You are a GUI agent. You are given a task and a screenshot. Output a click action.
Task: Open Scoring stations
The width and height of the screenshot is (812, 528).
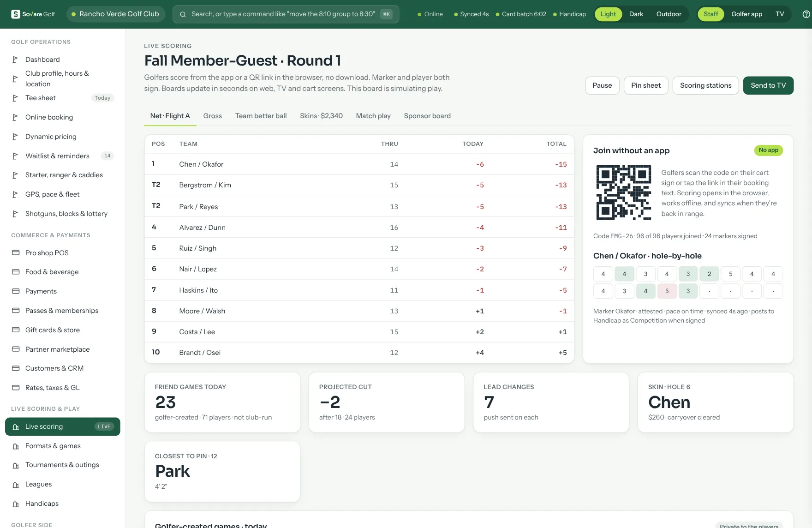(x=705, y=85)
